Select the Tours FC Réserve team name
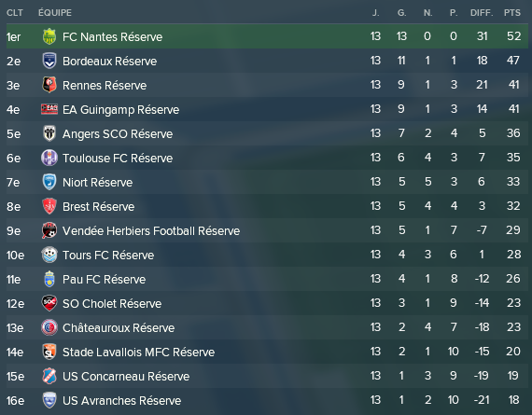Image resolution: width=532 pixels, height=415 pixels. [108, 255]
